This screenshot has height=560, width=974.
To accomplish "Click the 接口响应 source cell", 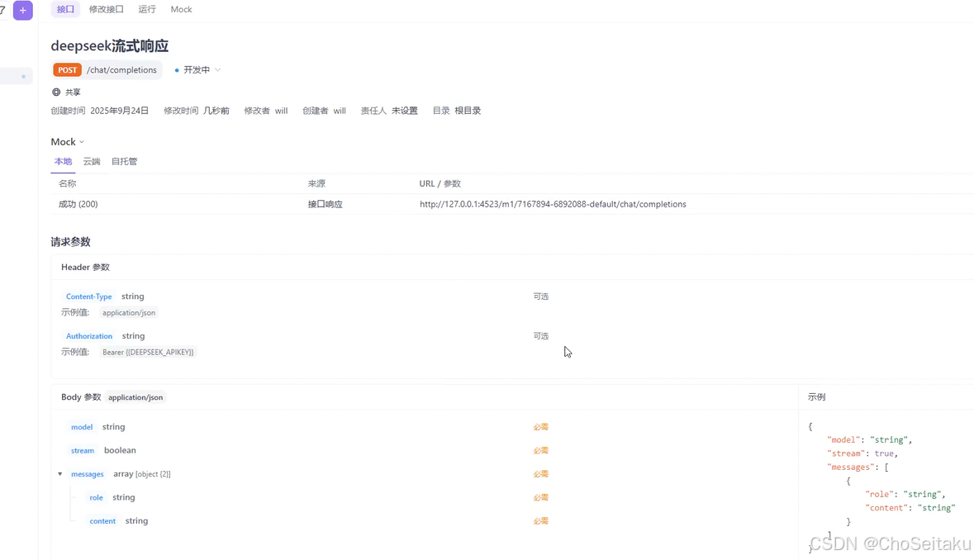I will pos(325,204).
